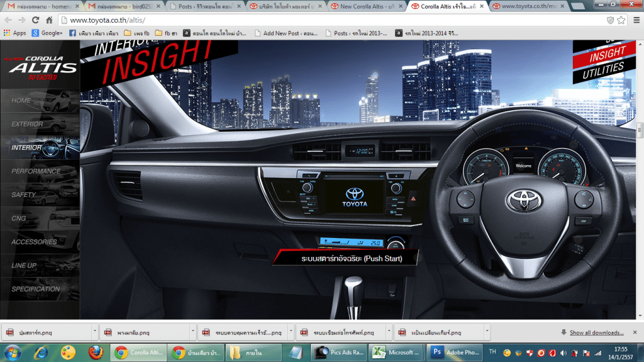
Task: Open the 'Pics Ads Ra...' taskbar window
Action: click(339, 353)
